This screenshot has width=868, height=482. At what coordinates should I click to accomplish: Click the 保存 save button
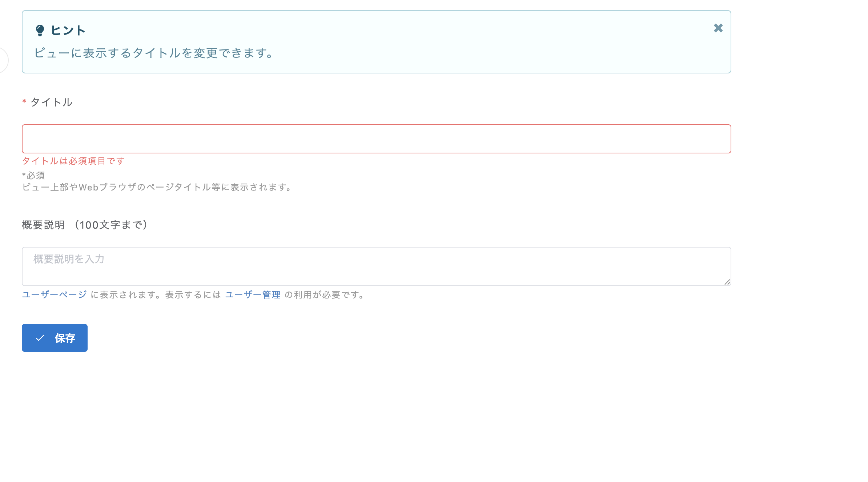(55, 338)
